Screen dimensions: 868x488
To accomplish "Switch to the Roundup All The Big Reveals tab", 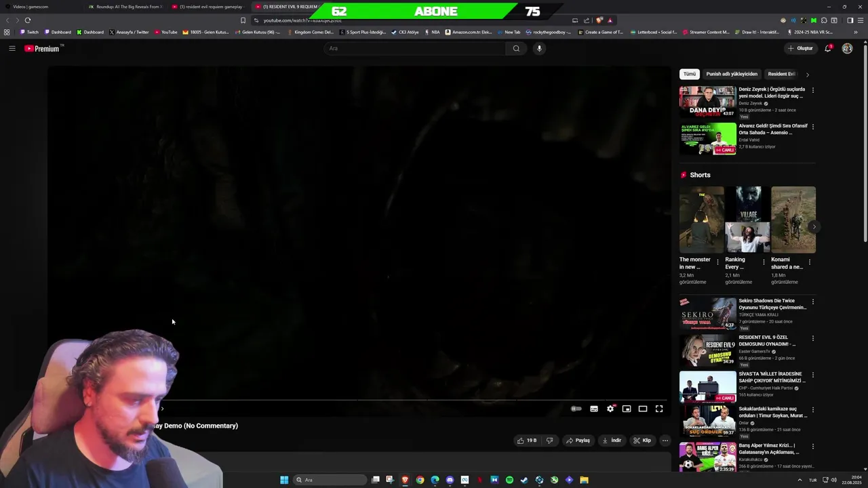I will pyautogui.click(x=125, y=7).
